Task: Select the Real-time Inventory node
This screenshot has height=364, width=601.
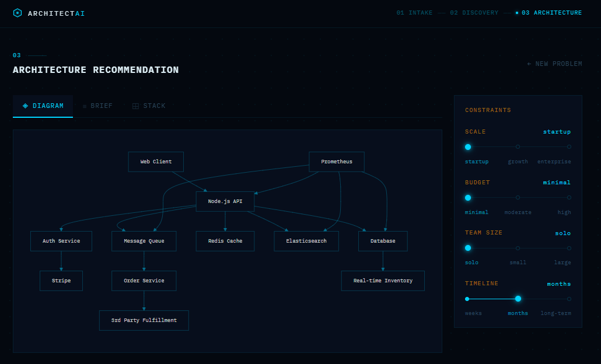Action: click(383, 281)
